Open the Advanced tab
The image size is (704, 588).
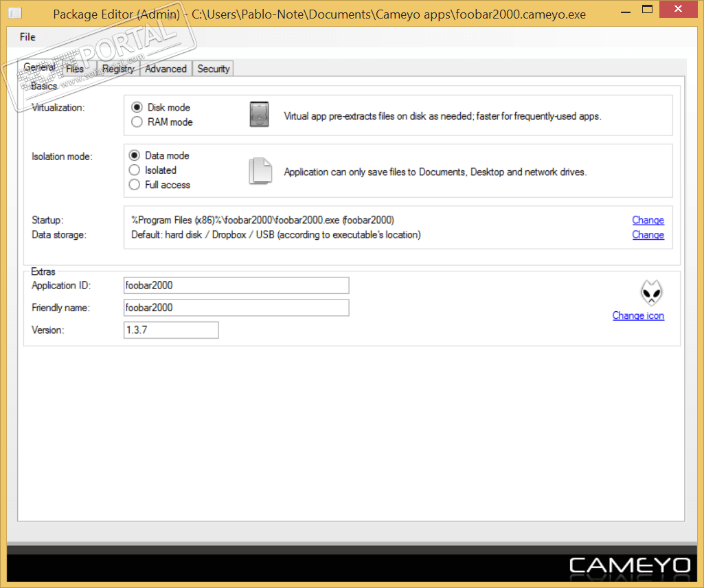166,69
